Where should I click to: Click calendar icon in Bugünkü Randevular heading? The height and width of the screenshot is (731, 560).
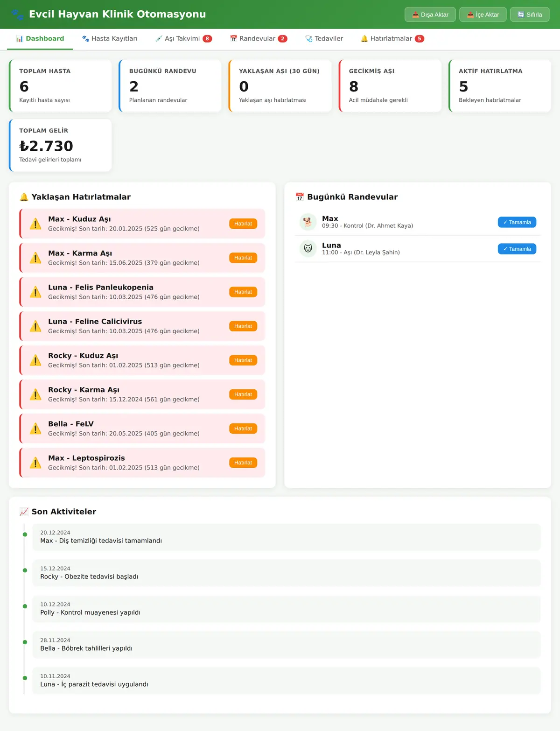[300, 197]
